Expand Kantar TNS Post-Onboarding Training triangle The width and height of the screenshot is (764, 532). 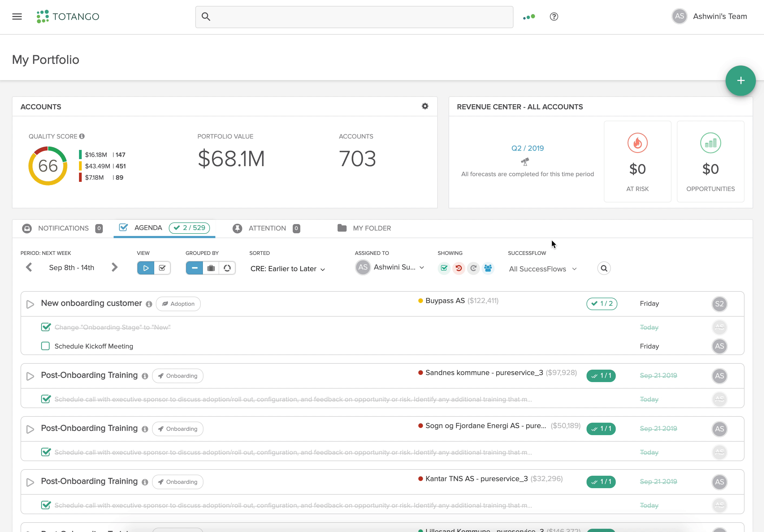coord(30,482)
